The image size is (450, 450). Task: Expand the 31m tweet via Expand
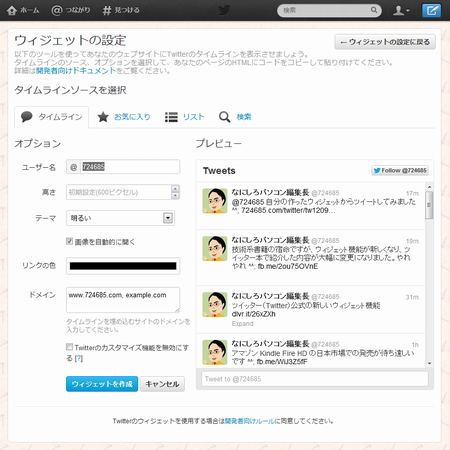pos(243,324)
